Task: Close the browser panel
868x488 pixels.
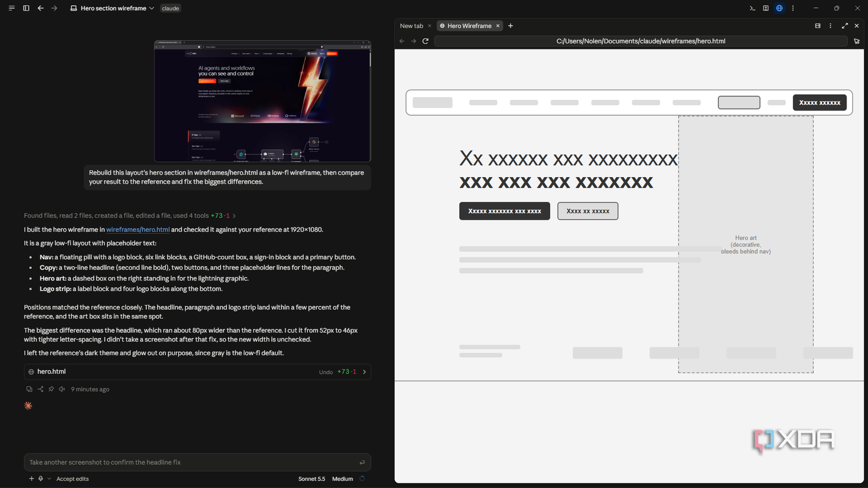Action: pyautogui.click(x=857, y=26)
